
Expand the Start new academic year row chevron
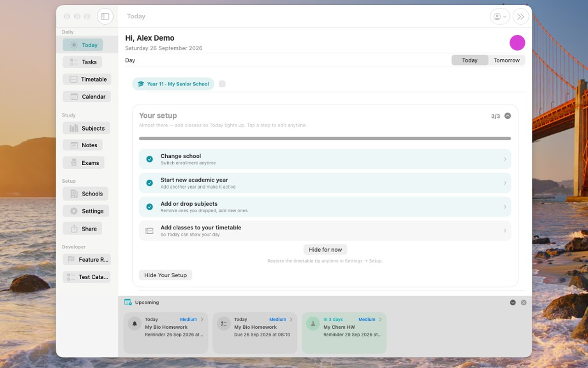(505, 183)
